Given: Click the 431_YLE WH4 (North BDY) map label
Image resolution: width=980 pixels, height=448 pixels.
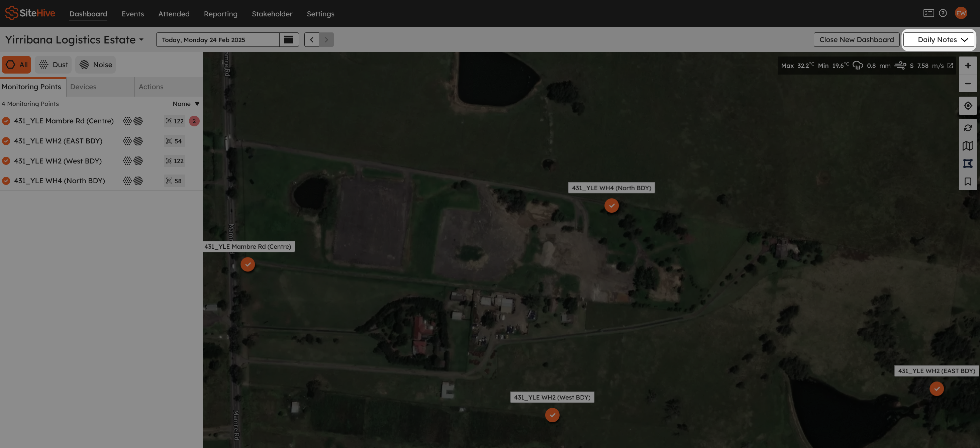Looking at the screenshot, I should 611,188.
